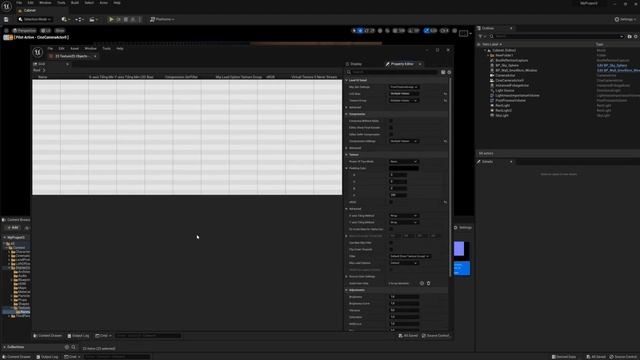640x360 pixels.
Task: Toggle the sRGB checkbox in Property Editor
Action: click(391, 202)
